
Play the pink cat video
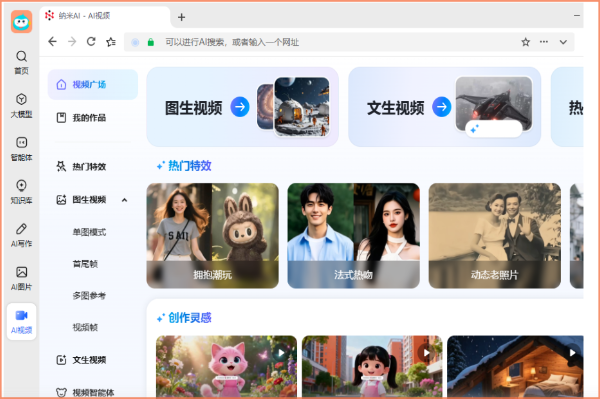point(281,352)
